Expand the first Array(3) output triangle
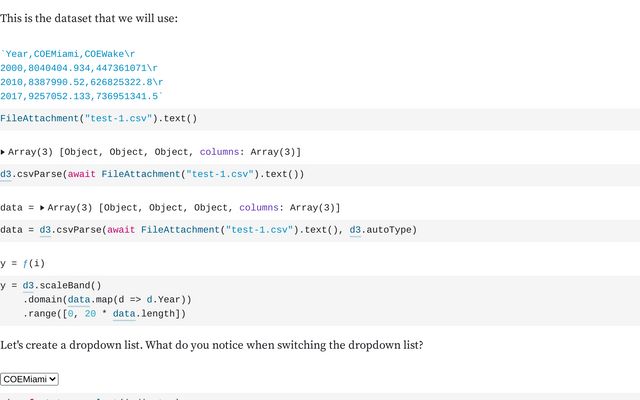Image resolution: width=640 pixels, height=400 pixels. tap(3, 152)
